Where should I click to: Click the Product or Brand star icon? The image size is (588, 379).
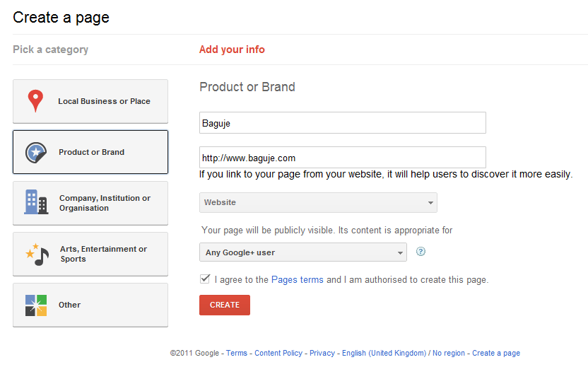pyautogui.click(x=35, y=152)
